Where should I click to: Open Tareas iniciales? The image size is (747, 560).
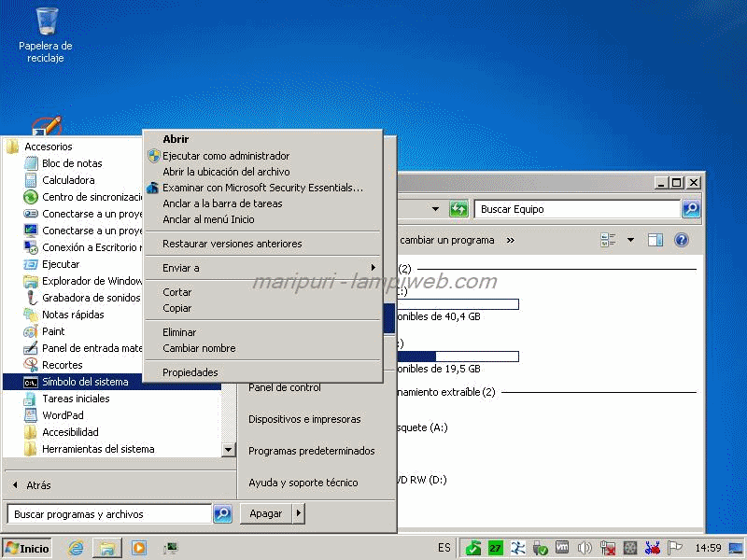(x=66, y=399)
